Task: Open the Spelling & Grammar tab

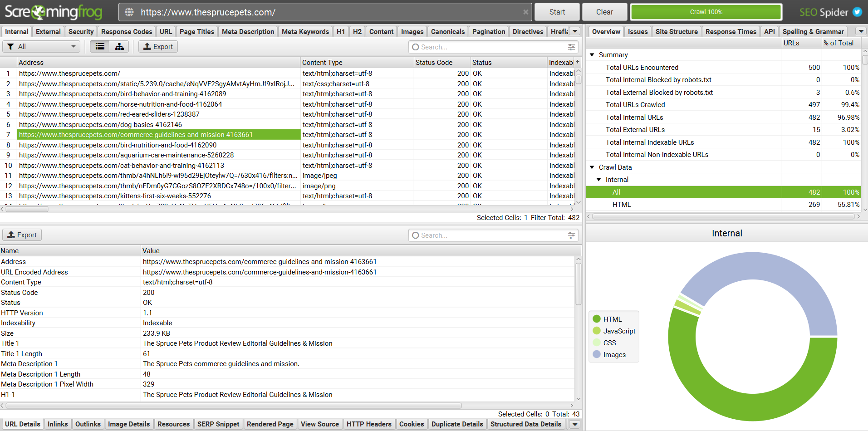Action: (x=813, y=31)
